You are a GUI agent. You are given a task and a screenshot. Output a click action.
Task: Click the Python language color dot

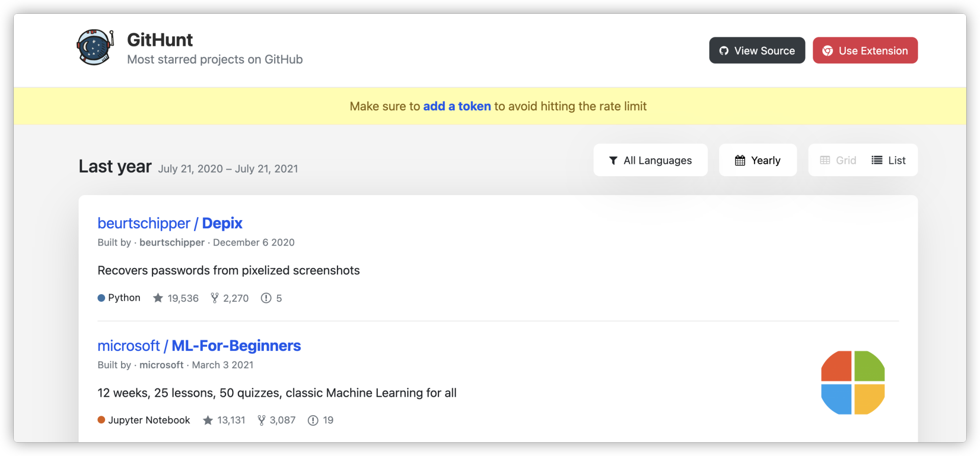[101, 298]
